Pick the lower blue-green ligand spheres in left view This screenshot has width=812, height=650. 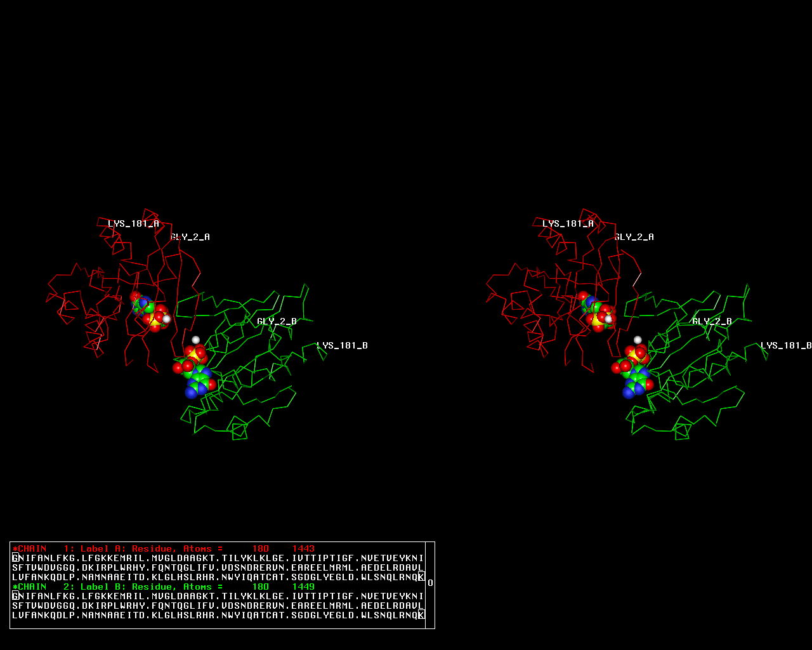199,380
